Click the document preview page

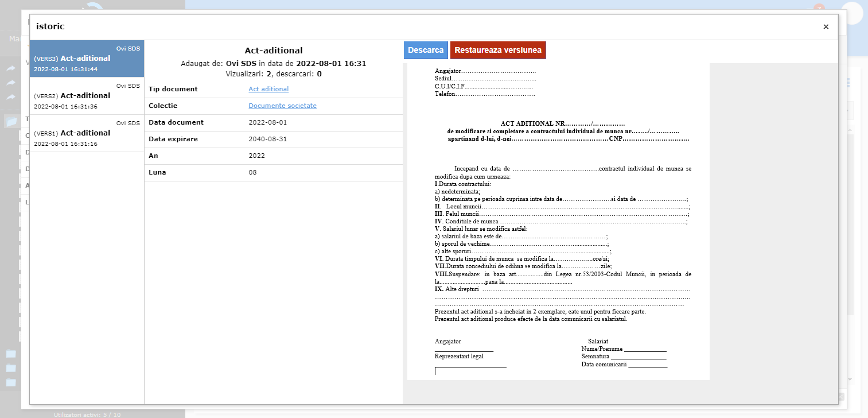tap(558, 222)
